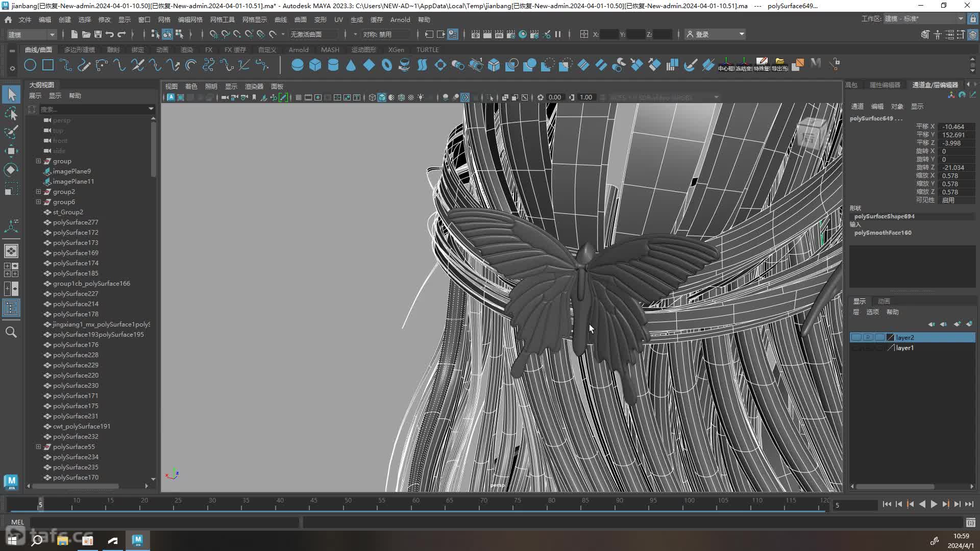Click the 动画 layer tab
980x551 pixels.
point(884,301)
